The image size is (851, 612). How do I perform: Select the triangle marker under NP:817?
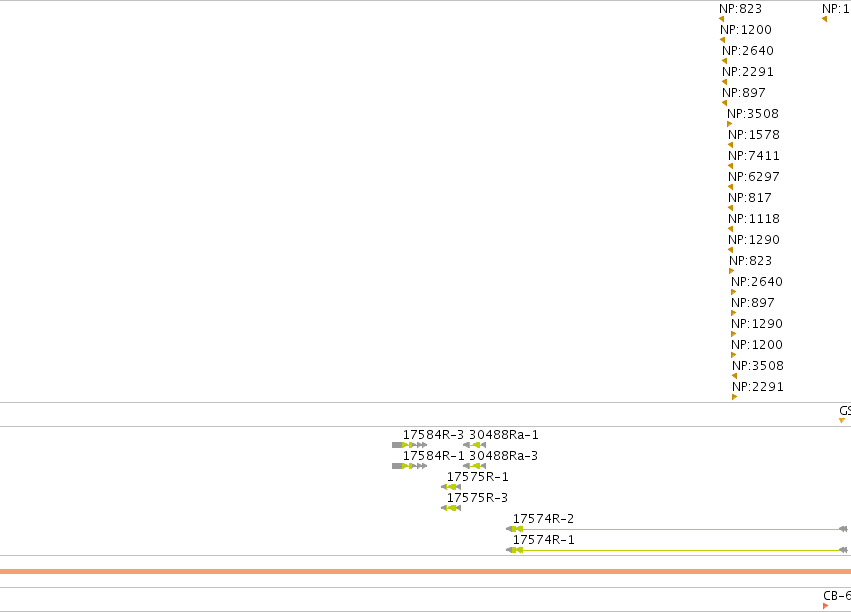coord(731,208)
